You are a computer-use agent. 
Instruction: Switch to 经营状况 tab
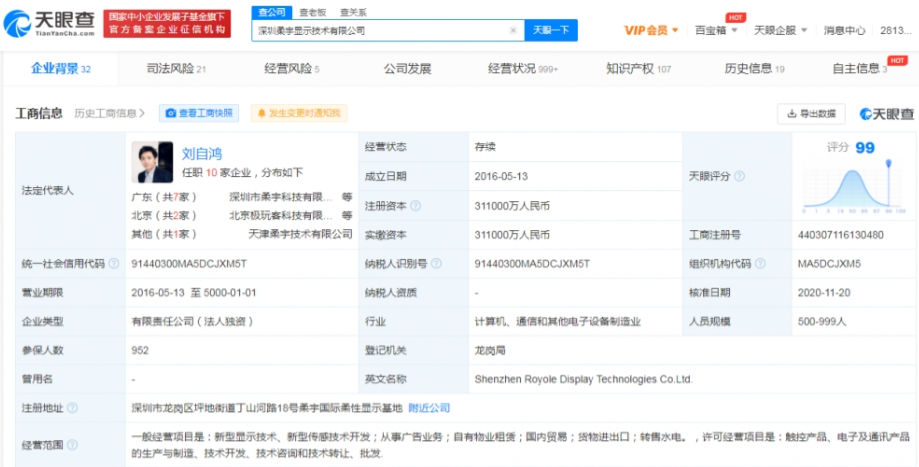click(x=523, y=69)
